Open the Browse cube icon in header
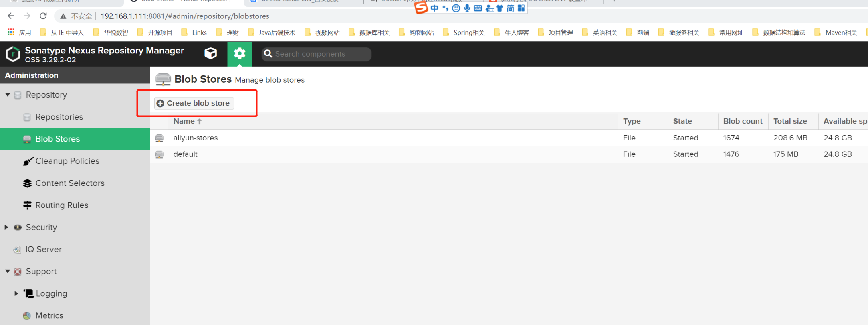868x325 pixels. tap(210, 54)
